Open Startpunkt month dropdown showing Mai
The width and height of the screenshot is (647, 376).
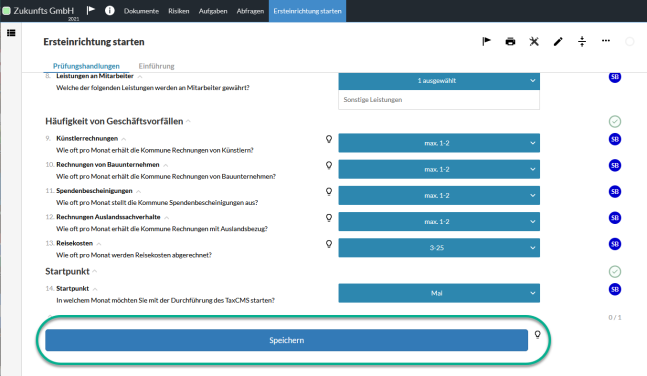click(439, 293)
